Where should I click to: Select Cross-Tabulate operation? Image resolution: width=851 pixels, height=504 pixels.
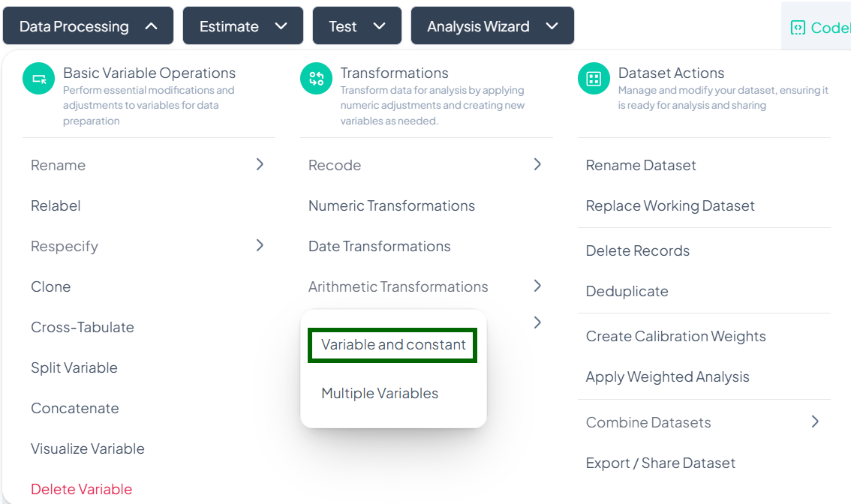[x=83, y=327]
